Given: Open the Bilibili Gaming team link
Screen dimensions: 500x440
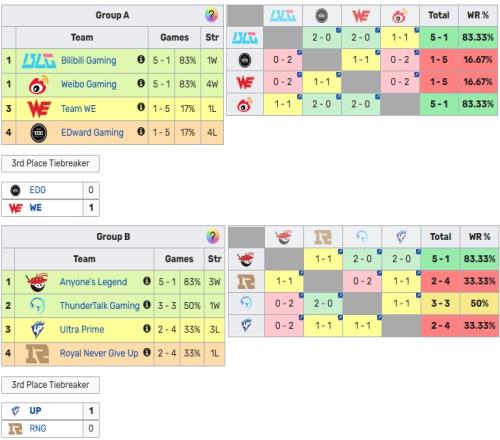Looking at the screenshot, I should [89, 61].
